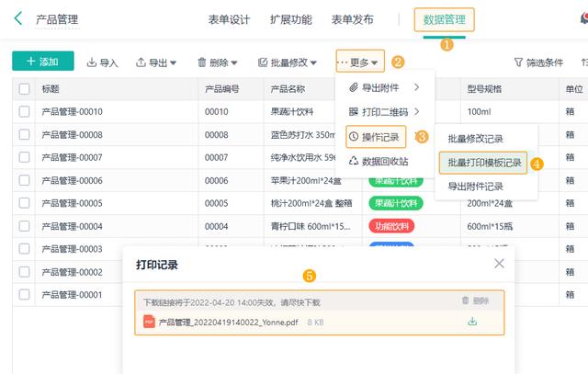588x374 pixels.
Task: Click the trash icon in toolbar 删除
Action: tap(202, 62)
